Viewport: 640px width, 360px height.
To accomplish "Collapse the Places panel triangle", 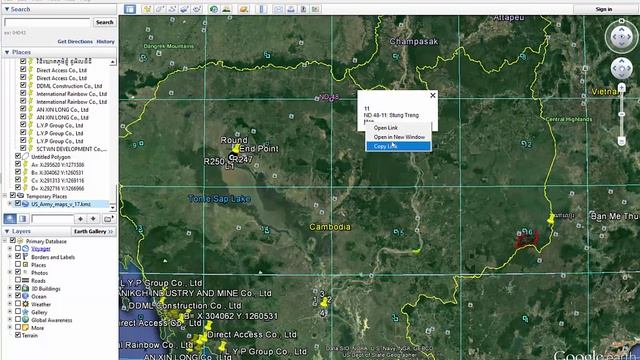I will [7, 52].
